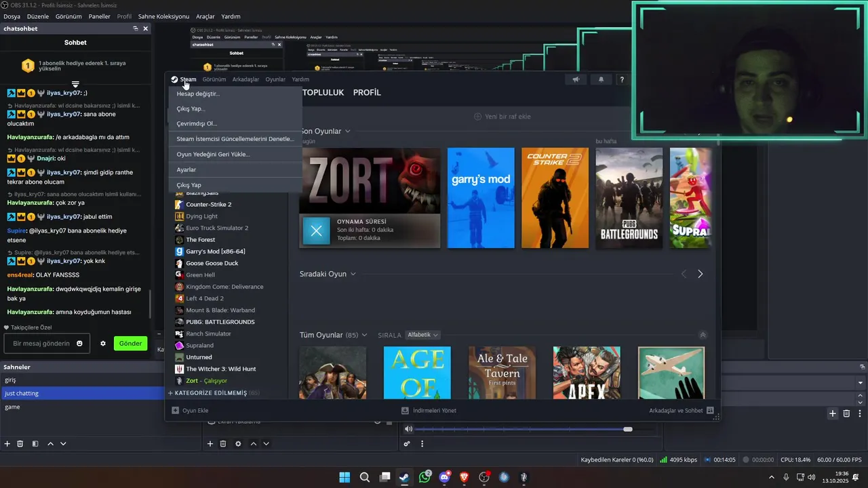Screen dimensions: 868x488
Task: Open garry's mod game thumbnail
Action: pos(481,198)
